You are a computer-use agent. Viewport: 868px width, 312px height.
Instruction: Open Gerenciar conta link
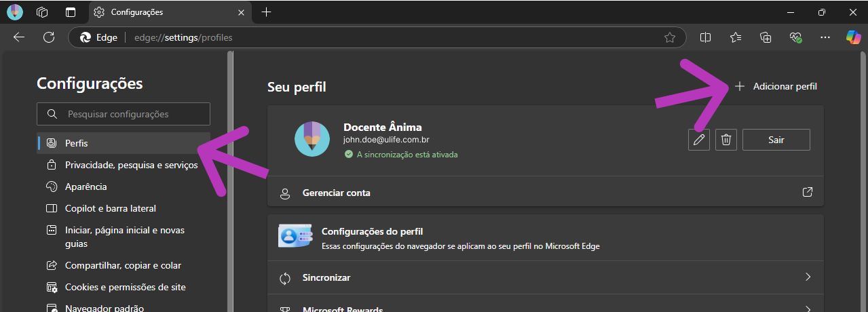pyautogui.click(x=546, y=193)
